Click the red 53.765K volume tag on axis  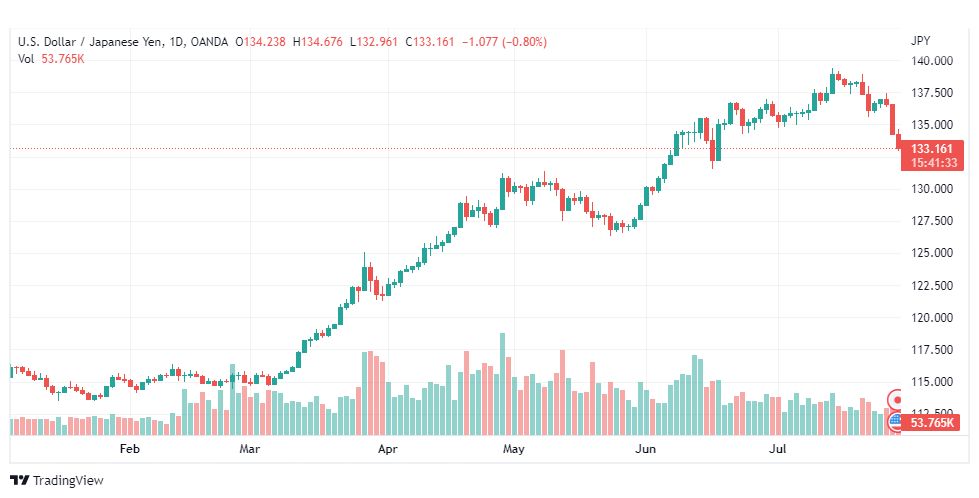pyautogui.click(x=931, y=424)
